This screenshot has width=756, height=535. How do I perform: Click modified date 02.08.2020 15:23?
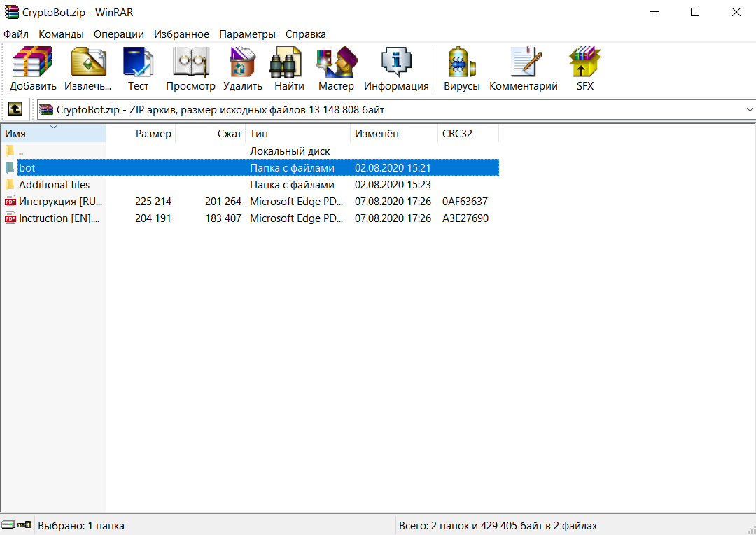tap(393, 185)
